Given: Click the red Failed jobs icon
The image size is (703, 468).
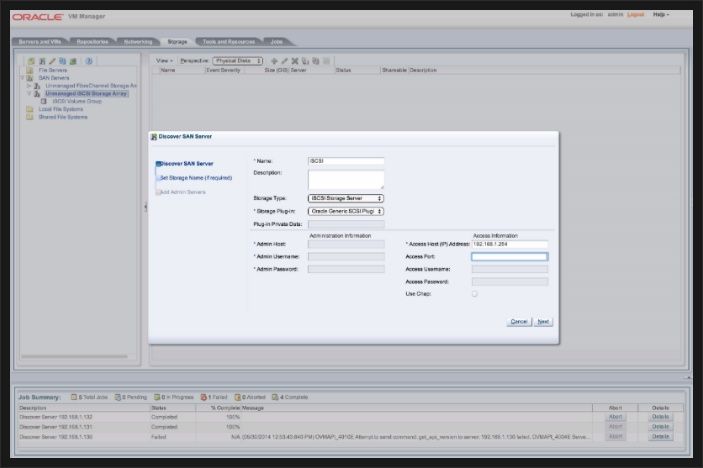Looking at the screenshot, I should [x=204, y=397].
